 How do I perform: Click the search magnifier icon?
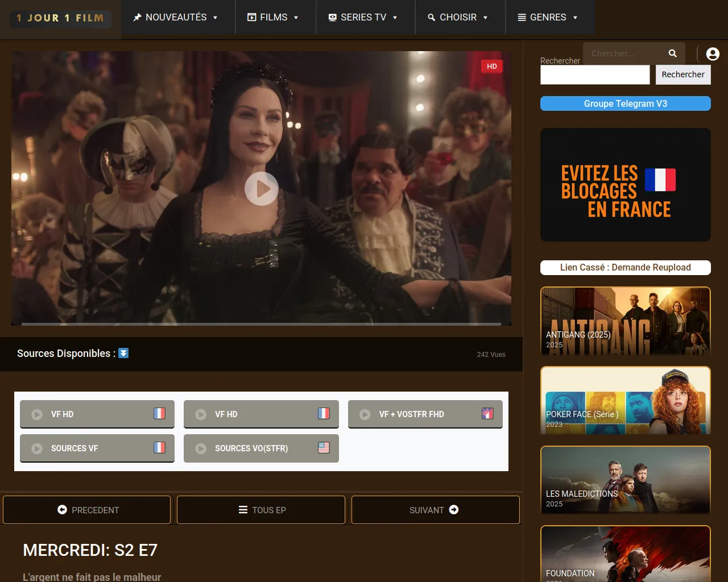point(672,53)
